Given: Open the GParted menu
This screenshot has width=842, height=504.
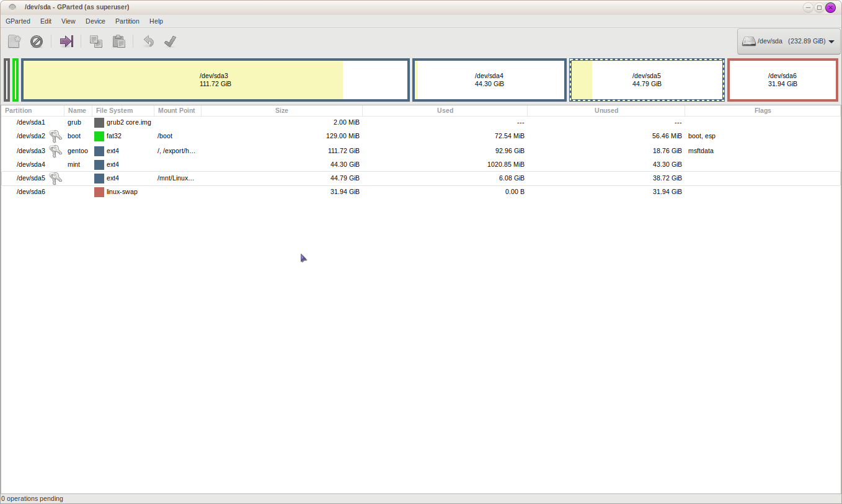Looking at the screenshot, I should point(18,21).
